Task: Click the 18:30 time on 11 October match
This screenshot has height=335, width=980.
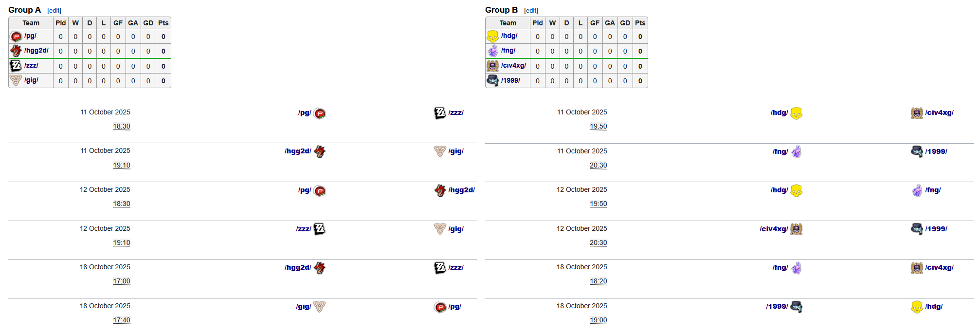Action: 122,127
